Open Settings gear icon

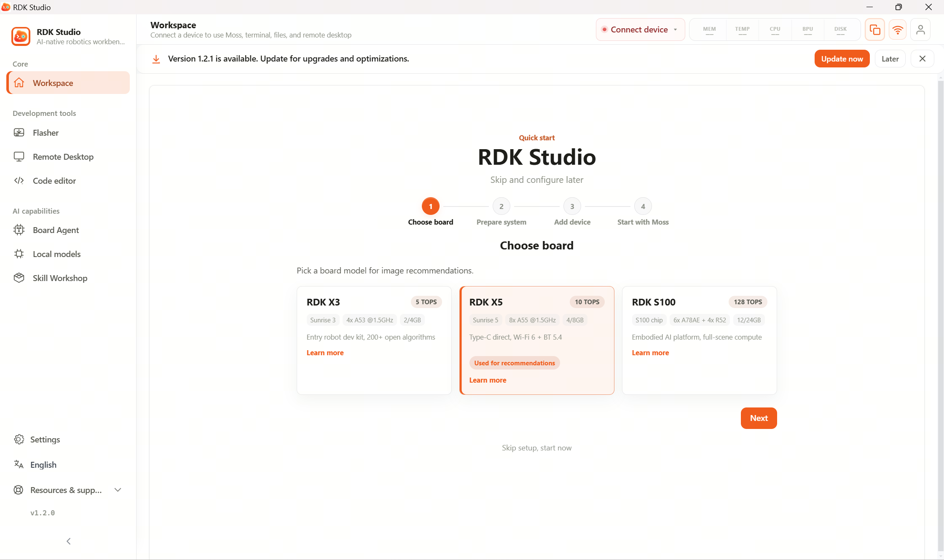[19, 439]
